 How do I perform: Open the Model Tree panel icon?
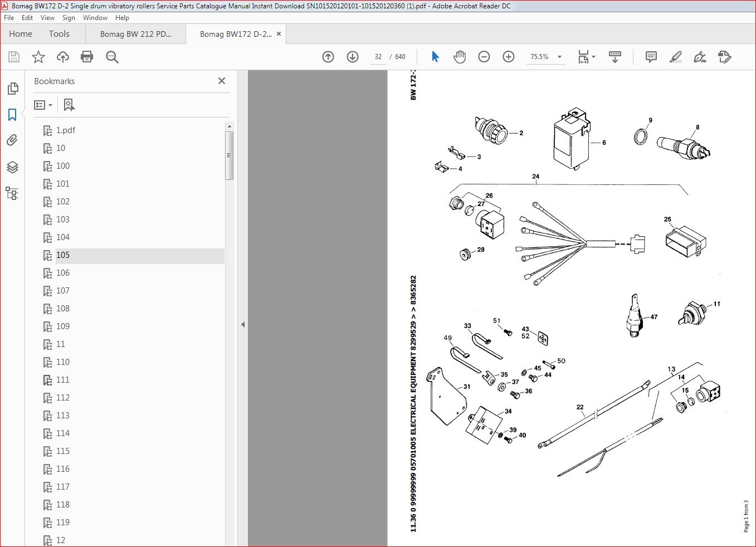coord(12,193)
